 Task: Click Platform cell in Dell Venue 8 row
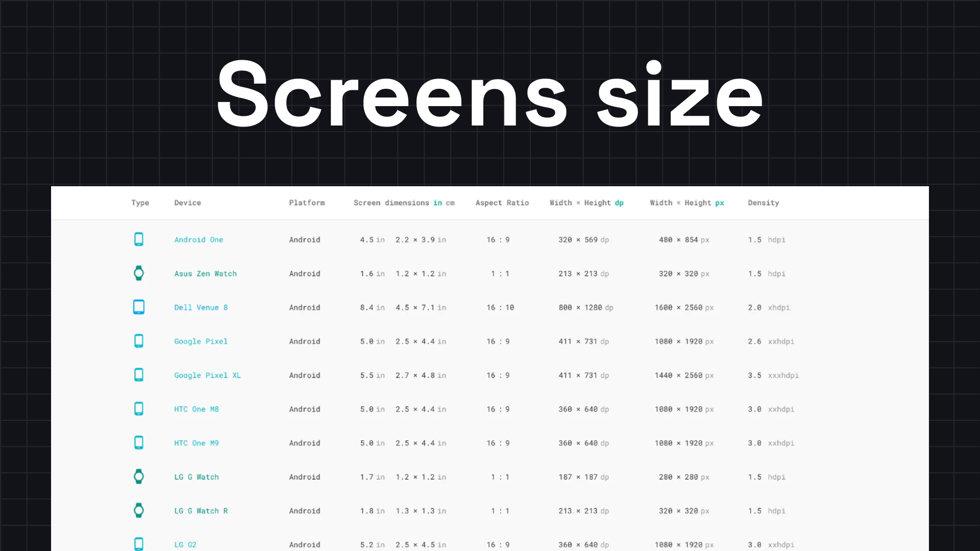click(x=305, y=308)
